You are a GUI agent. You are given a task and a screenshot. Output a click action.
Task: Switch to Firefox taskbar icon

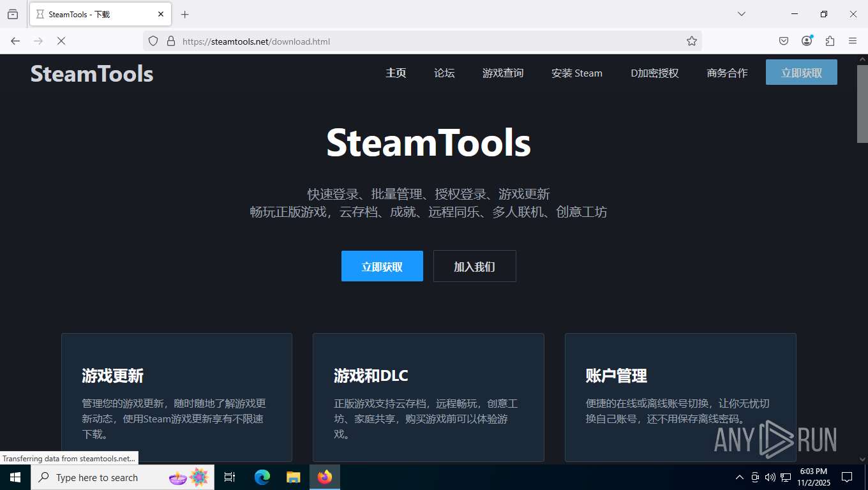point(325,477)
